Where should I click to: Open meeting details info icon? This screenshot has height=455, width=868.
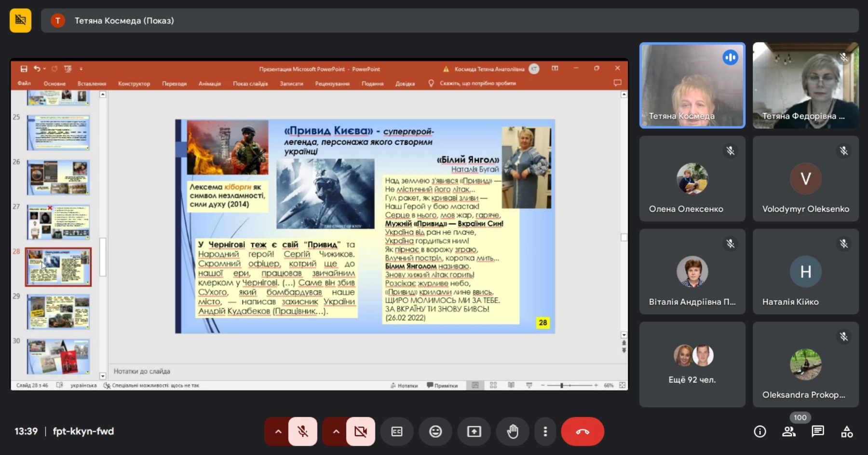(x=760, y=431)
